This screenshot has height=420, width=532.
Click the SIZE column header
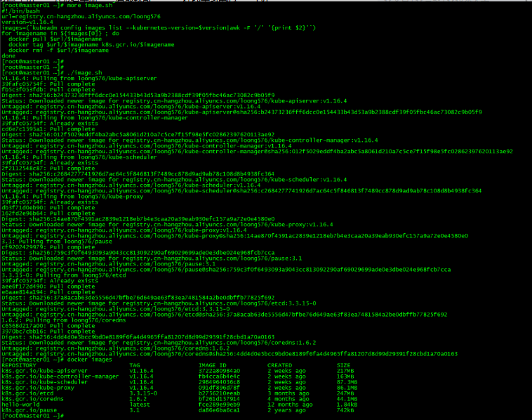click(x=344, y=365)
